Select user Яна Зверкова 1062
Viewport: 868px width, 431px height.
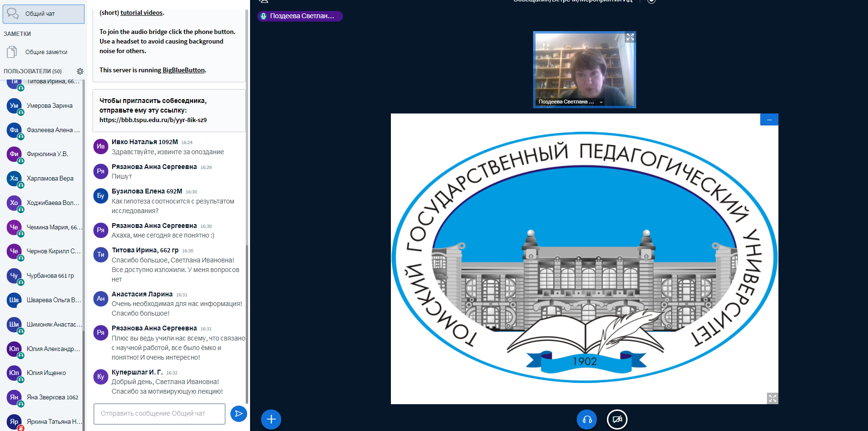tap(44, 397)
